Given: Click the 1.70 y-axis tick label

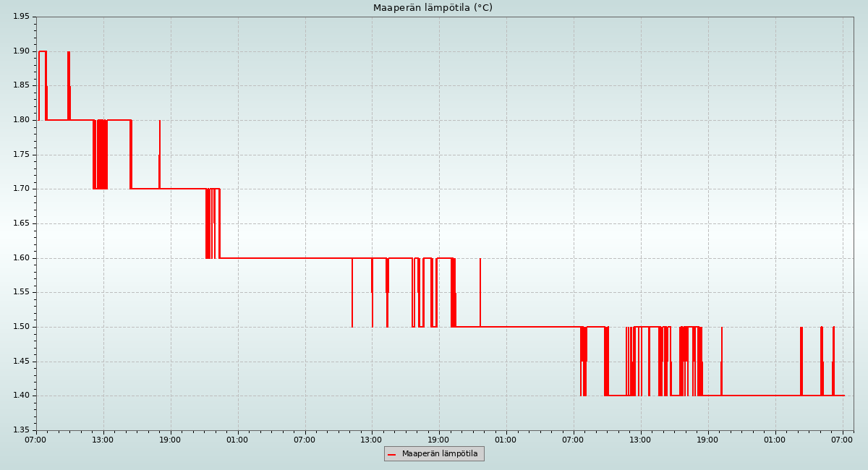Looking at the screenshot, I should (x=21, y=189).
